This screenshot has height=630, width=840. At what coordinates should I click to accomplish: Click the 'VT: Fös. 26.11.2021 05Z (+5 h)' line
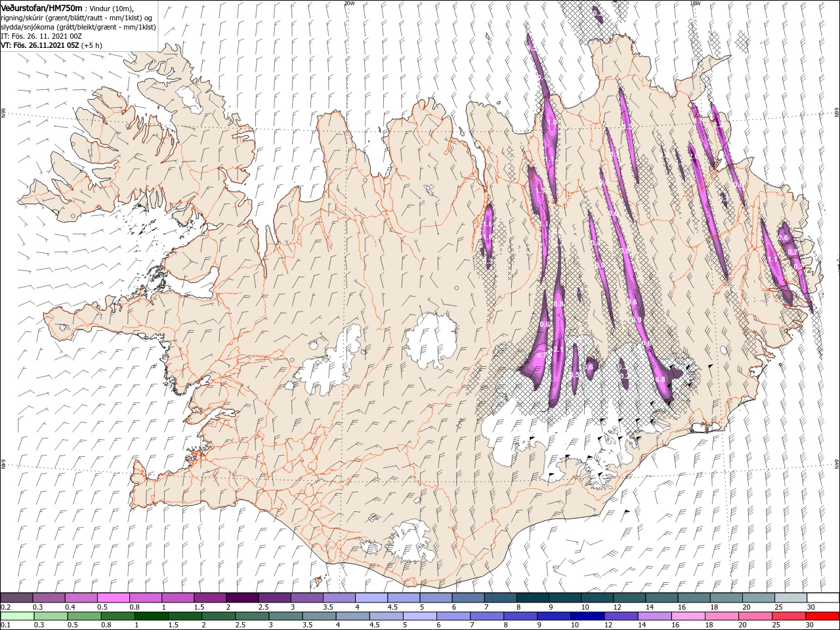pos(51,45)
